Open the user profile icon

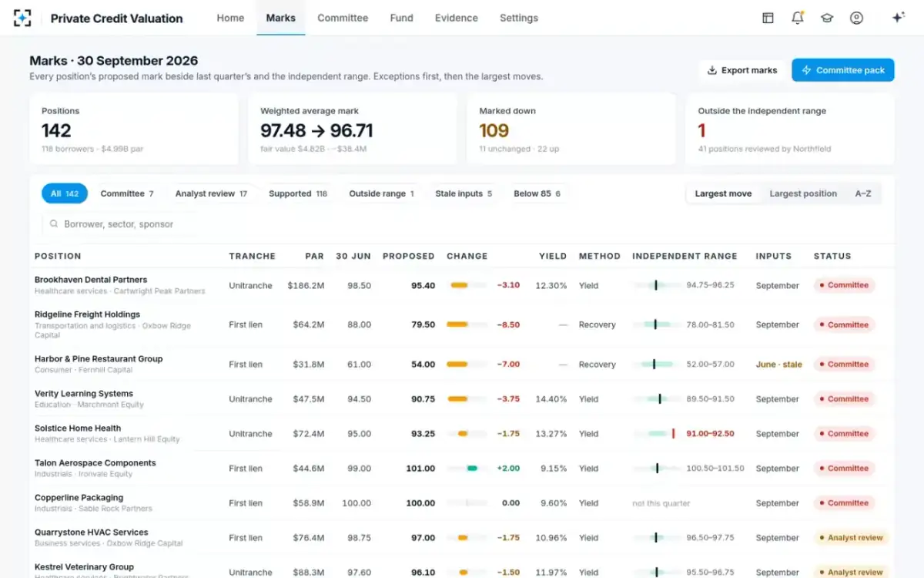(856, 18)
